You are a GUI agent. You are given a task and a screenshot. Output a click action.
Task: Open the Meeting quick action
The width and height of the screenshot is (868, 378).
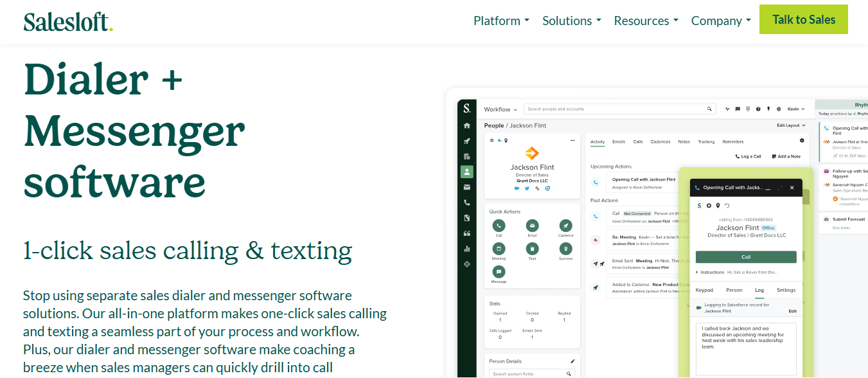499,248
